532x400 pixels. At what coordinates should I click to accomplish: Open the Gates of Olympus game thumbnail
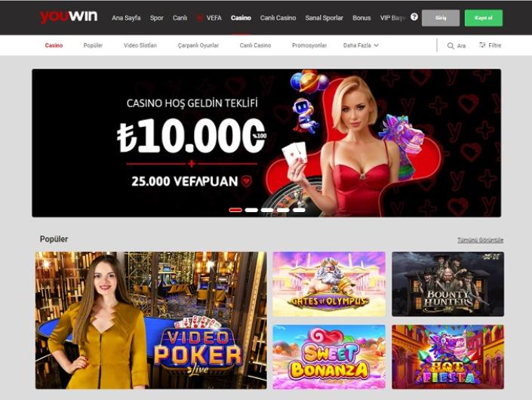coord(329,284)
